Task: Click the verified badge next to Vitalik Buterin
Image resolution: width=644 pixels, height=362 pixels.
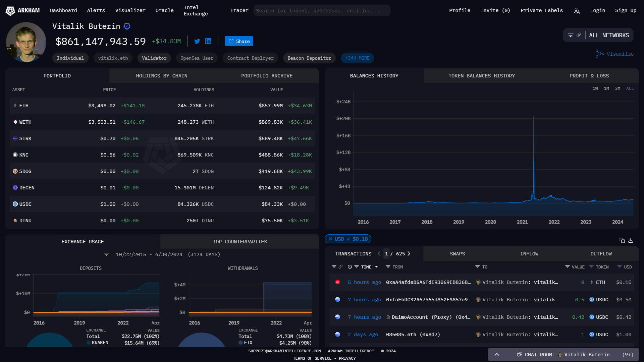Action: [x=127, y=26]
